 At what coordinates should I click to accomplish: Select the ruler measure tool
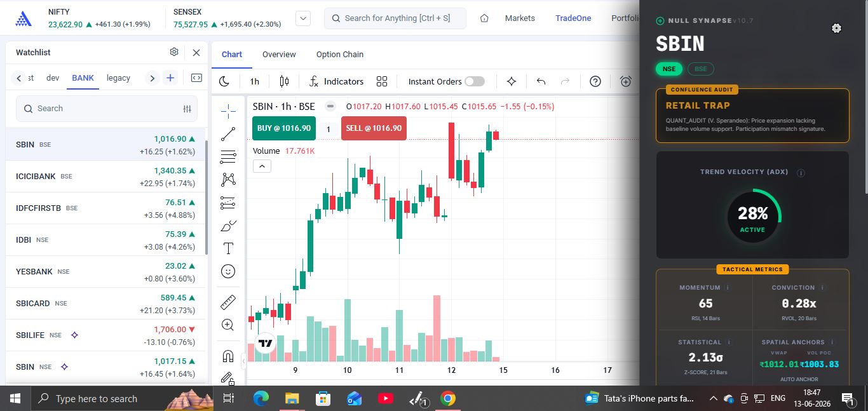[x=228, y=302]
